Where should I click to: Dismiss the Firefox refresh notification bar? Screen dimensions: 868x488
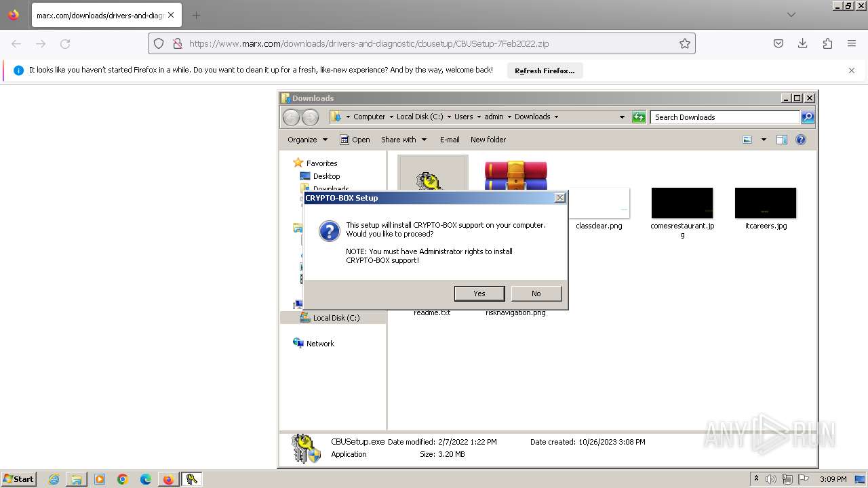point(852,70)
